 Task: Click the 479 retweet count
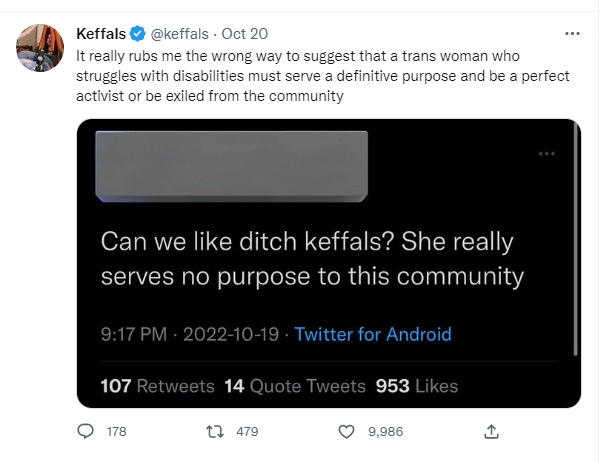[247, 432]
